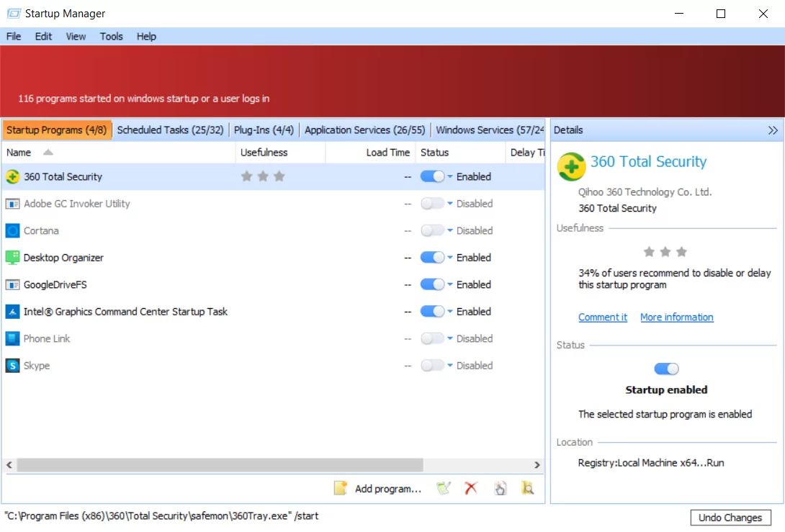Click the Startup Manager title bar icon

coord(14,14)
